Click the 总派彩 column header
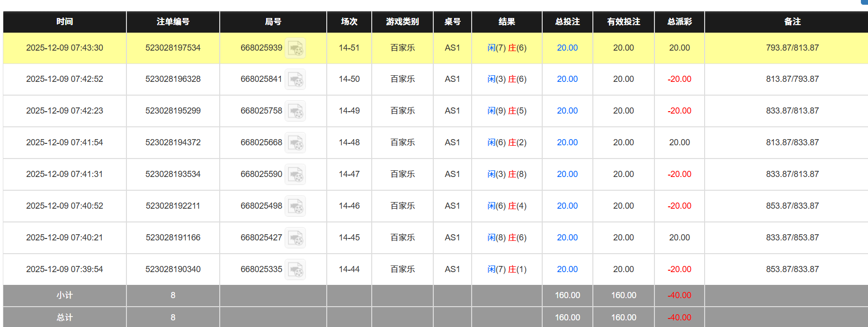The height and width of the screenshot is (327, 868). pos(679,22)
